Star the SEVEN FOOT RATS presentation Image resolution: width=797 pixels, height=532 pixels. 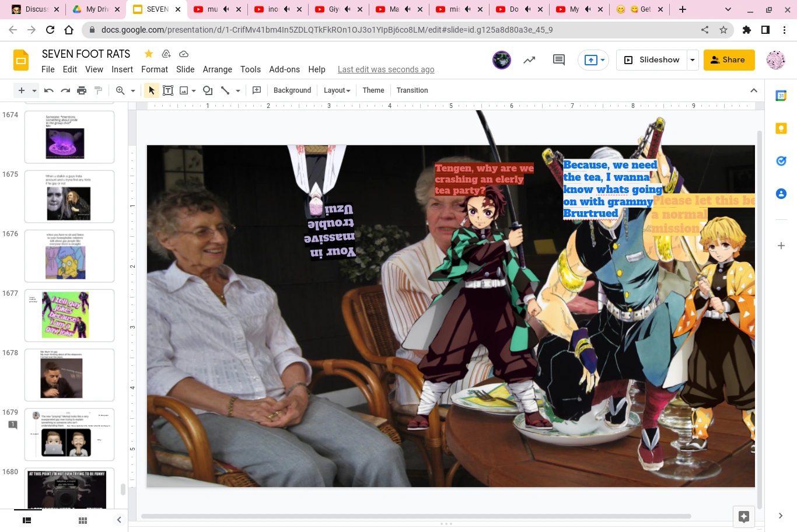pyautogui.click(x=149, y=54)
